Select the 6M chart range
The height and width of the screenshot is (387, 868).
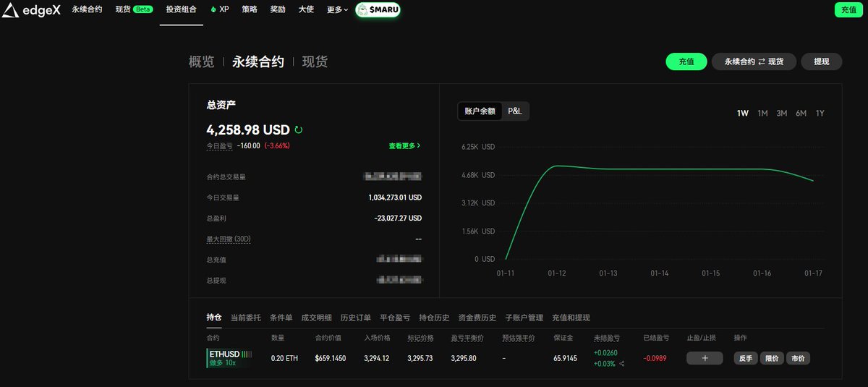pyautogui.click(x=801, y=113)
